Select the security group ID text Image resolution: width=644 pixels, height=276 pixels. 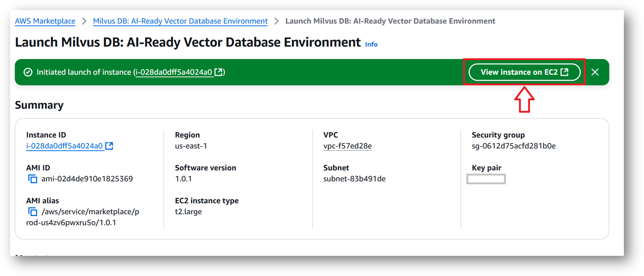click(514, 146)
